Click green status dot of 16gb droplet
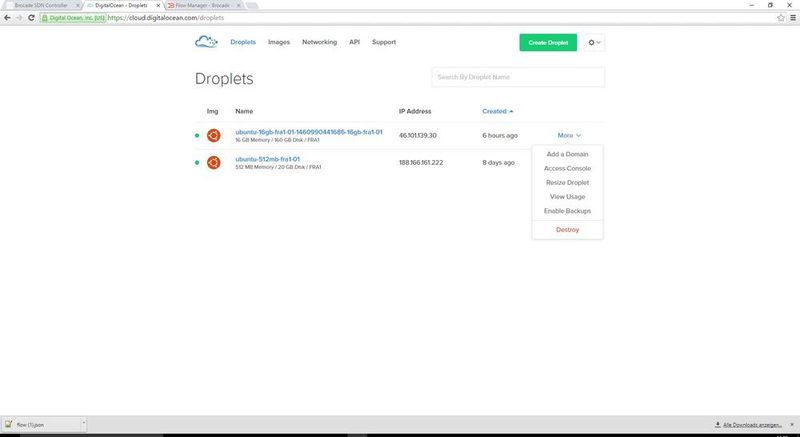Viewport: 800px width, 437px height. (x=197, y=136)
